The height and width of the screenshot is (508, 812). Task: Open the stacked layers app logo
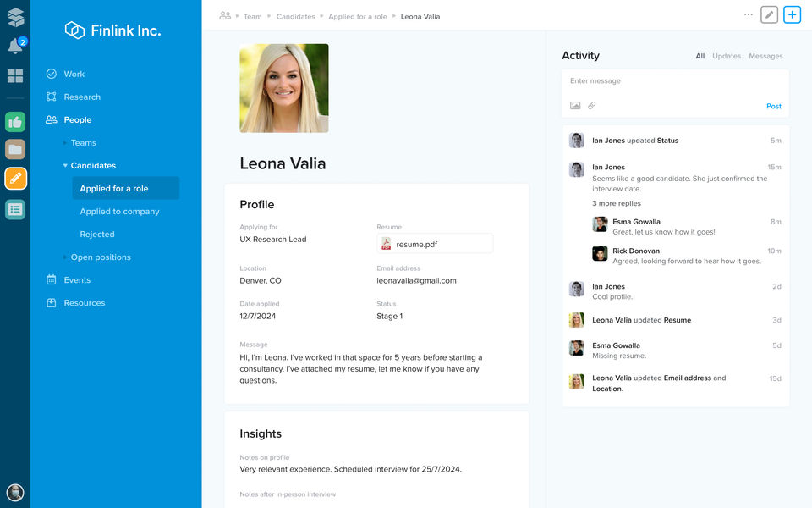pyautogui.click(x=15, y=17)
